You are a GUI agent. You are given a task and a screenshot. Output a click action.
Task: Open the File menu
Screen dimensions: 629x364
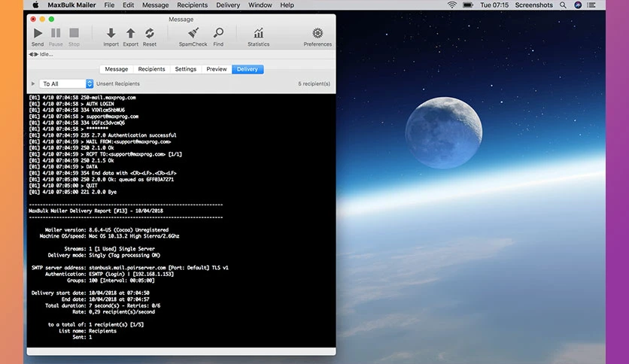tap(109, 5)
